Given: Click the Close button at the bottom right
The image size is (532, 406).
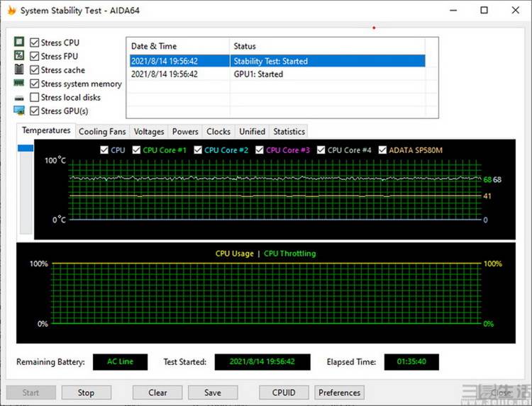Looking at the screenshot, I should tap(501, 393).
